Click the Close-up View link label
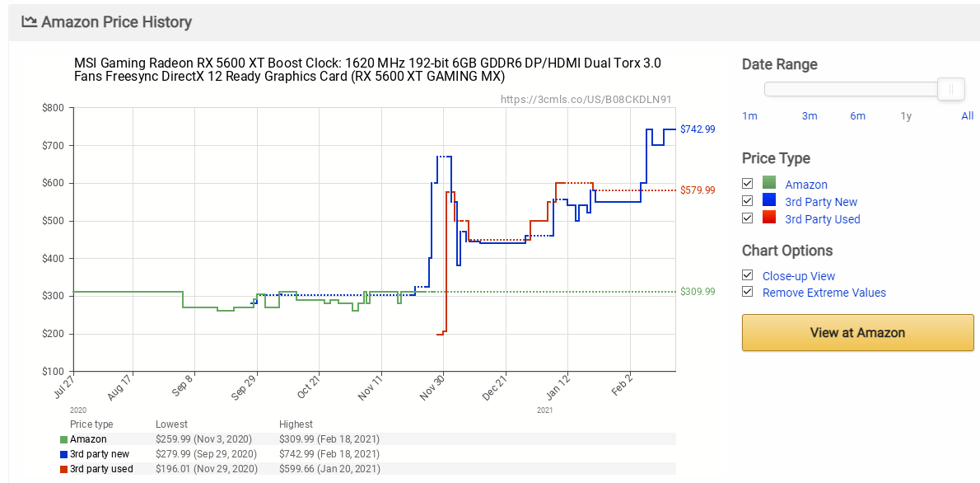Screen dimensions: 980x483 [799, 276]
